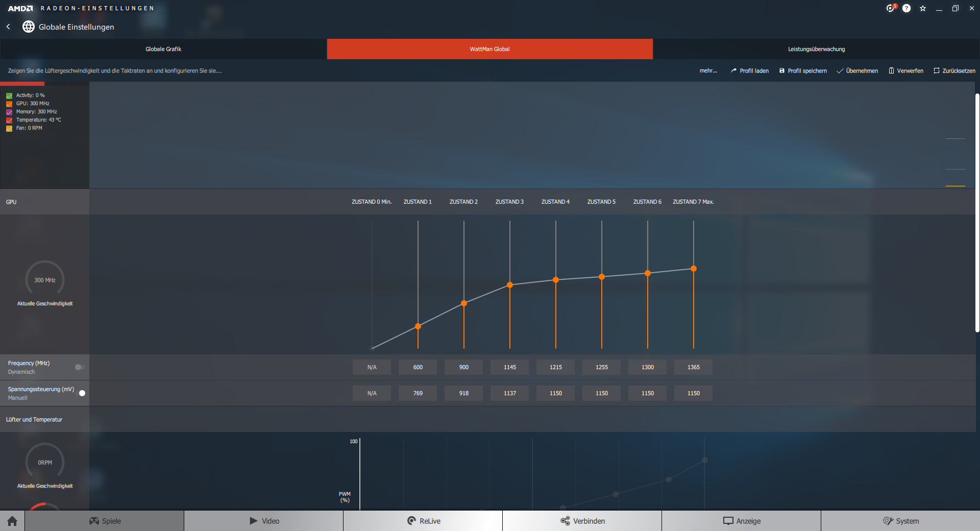Image resolution: width=980 pixels, height=531 pixels.
Task: Discard changes with Verwerfen
Action: (x=906, y=71)
